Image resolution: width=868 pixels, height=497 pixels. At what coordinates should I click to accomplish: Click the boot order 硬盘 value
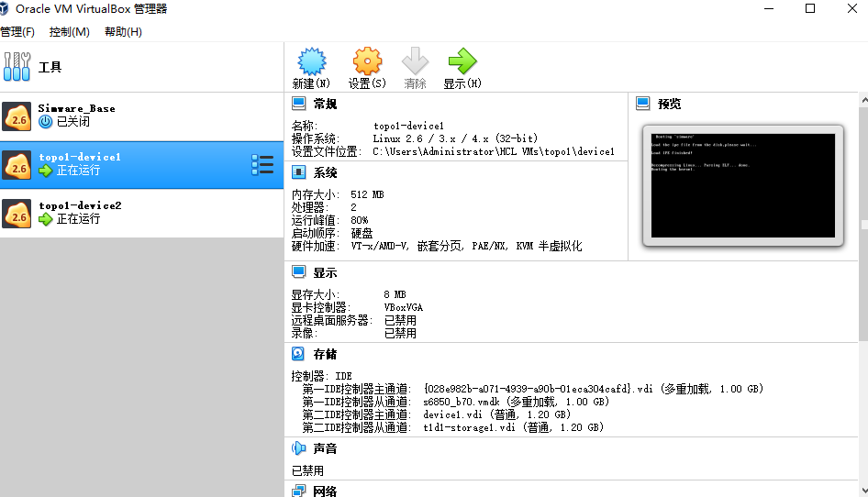click(362, 233)
